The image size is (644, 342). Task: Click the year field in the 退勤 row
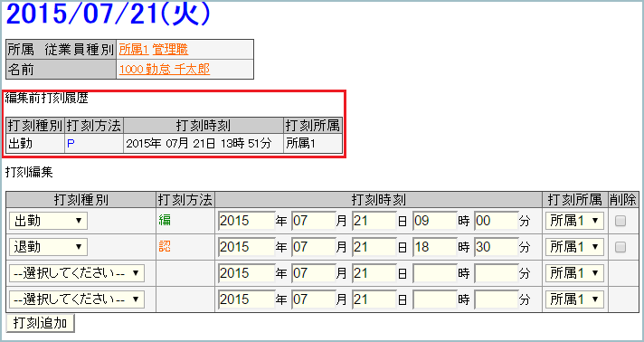[246, 247]
